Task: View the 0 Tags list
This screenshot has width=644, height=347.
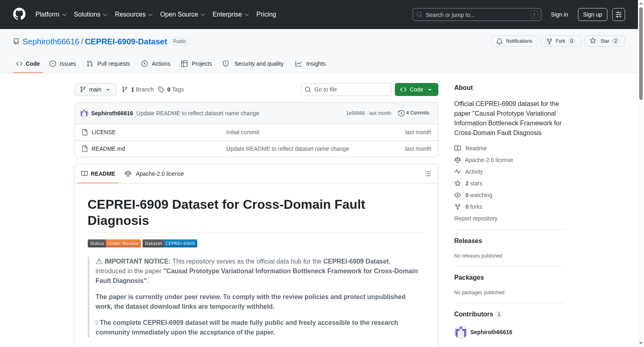Action: pyautogui.click(x=171, y=89)
